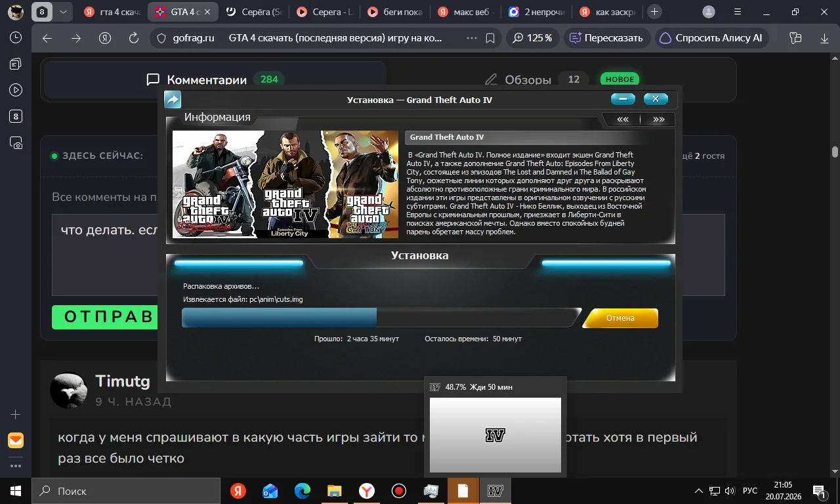This screenshot has width=840, height=504.
Task: Open the sidebar collections icon
Action: pyautogui.click(x=16, y=64)
